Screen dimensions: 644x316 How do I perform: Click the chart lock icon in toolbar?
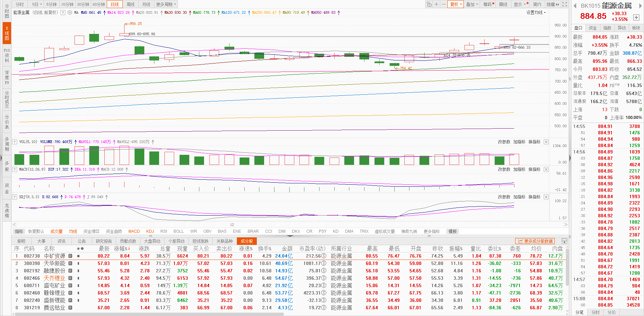tap(429, 4)
